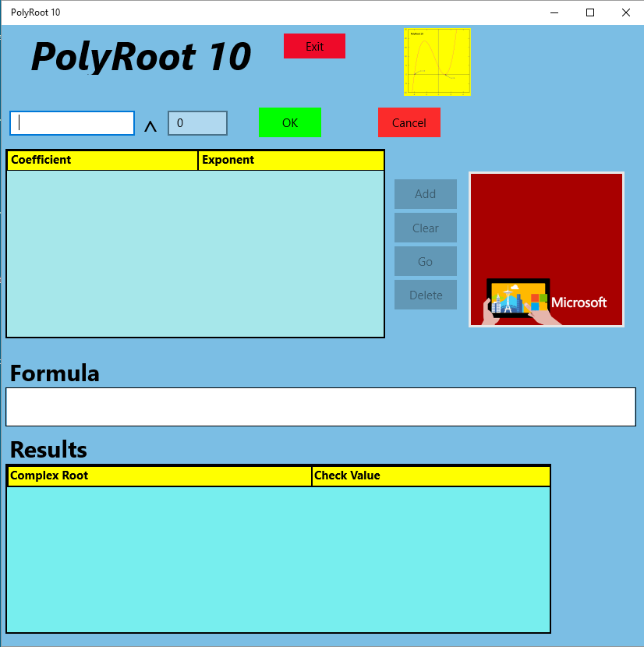Select the exponent input box showing 0
This screenshot has height=647, width=644.
(x=197, y=123)
